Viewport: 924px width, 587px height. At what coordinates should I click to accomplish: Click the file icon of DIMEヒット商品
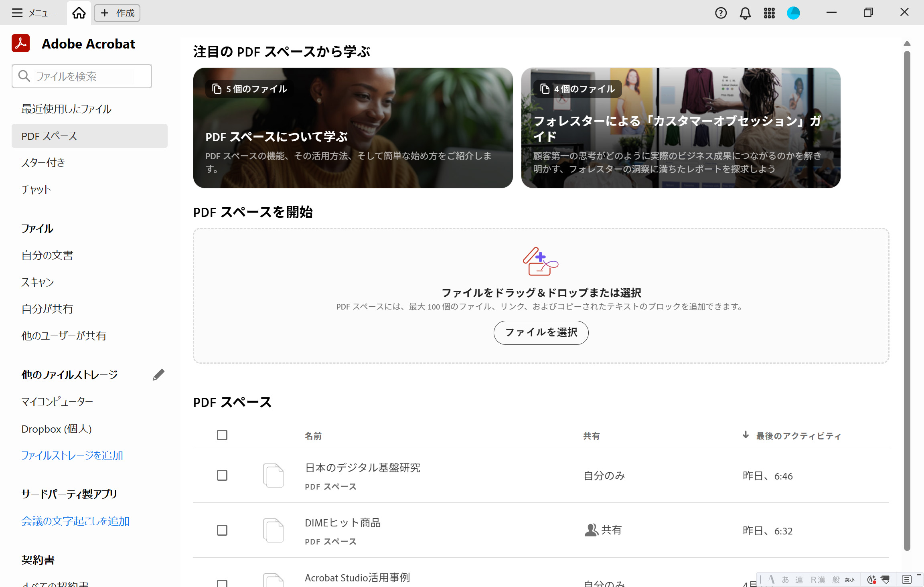(274, 530)
